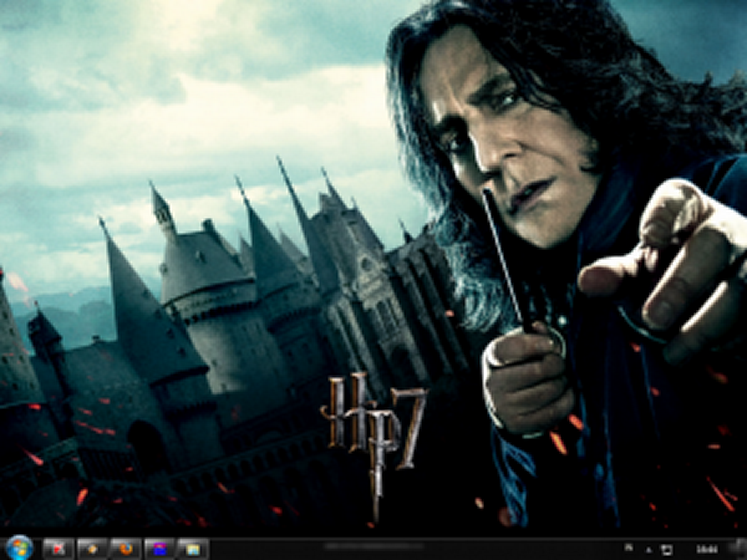Expand hidden system tray icons arrow
The width and height of the screenshot is (747, 560).
click(x=649, y=549)
